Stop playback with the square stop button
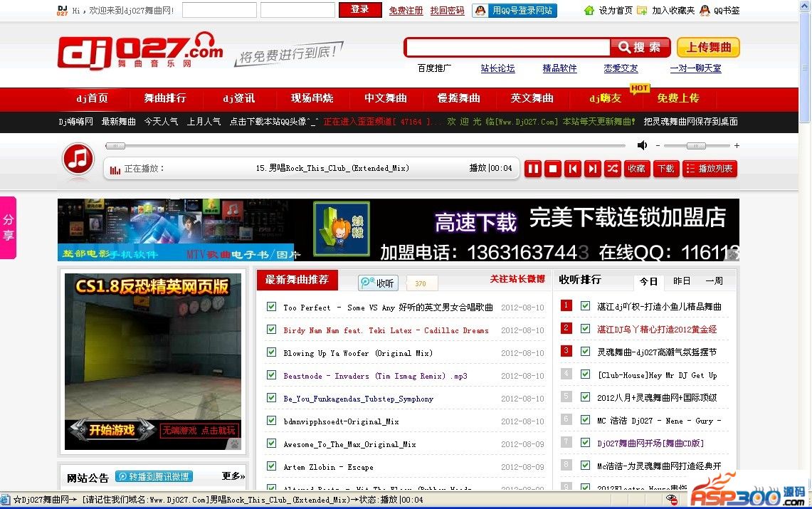Image resolution: width=812 pixels, height=509 pixels. [x=552, y=169]
